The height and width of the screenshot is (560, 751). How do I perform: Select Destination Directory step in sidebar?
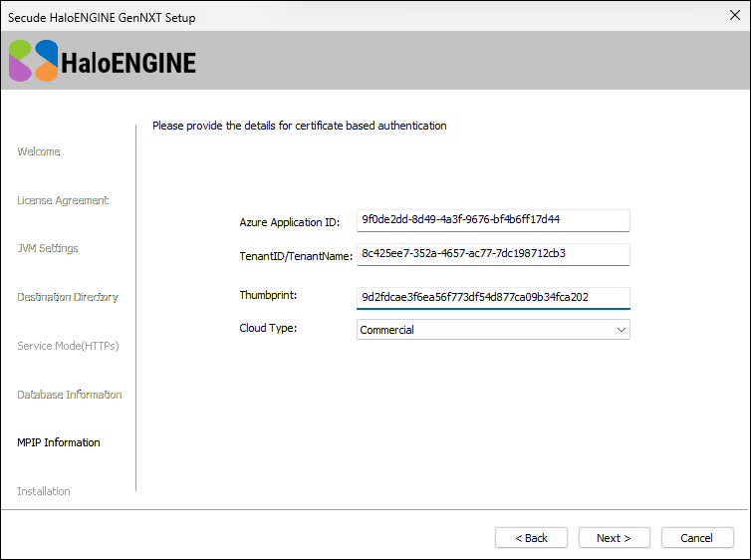[68, 297]
